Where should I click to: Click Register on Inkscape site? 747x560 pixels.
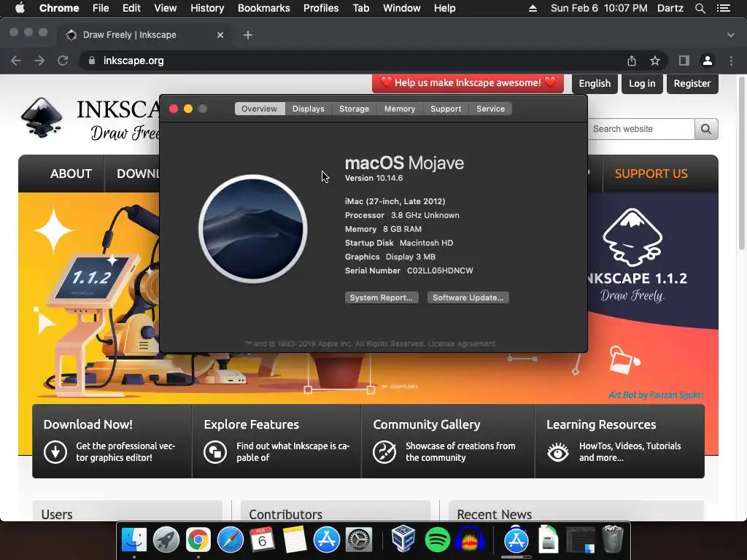[692, 83]
